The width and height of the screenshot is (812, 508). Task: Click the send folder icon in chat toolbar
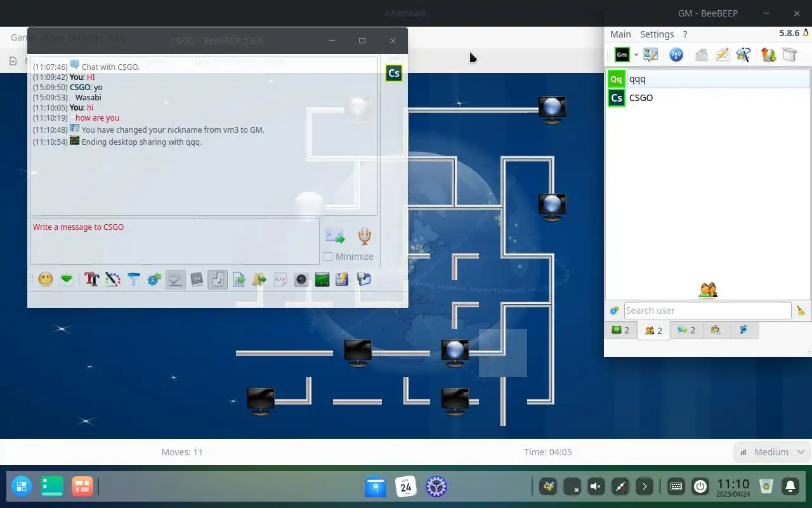(x=259, y=279)
